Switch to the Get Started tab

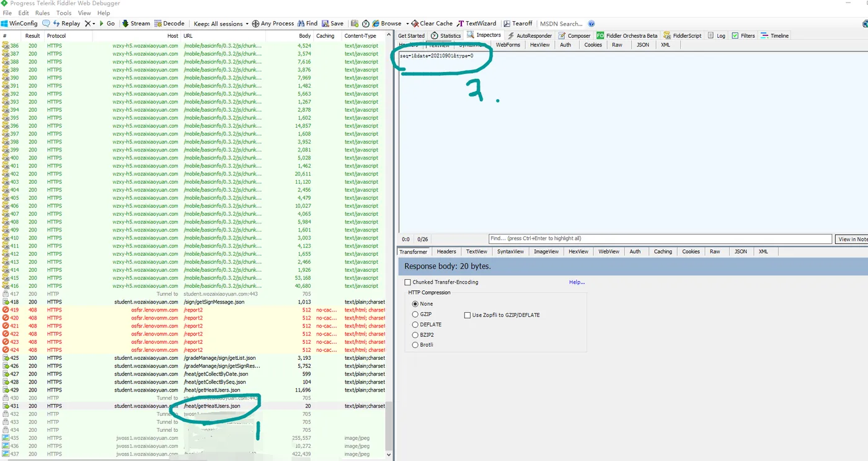[x=411, y=35]
